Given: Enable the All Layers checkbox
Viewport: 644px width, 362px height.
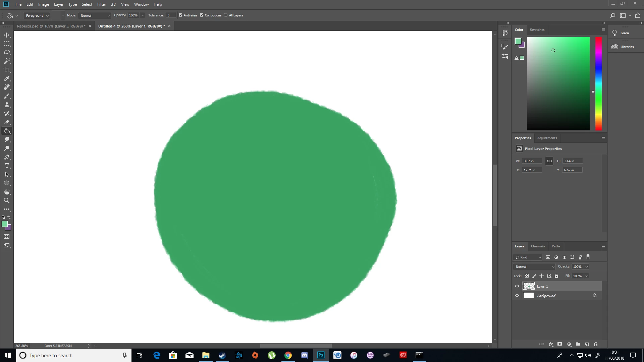Looking at the screenshot, I should 226,15.
